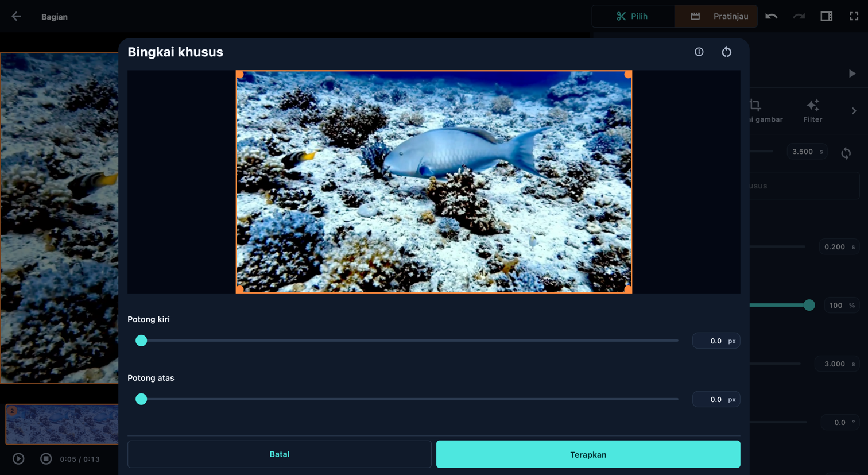Click the Potong atas slider handle

click(141, 399)
